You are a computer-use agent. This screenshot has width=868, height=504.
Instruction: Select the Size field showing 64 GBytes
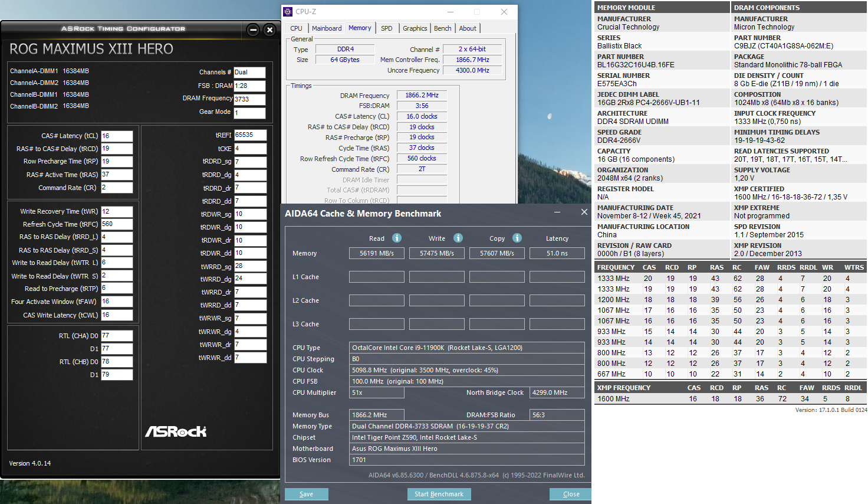pyautogui.click(x=346, y=60)
